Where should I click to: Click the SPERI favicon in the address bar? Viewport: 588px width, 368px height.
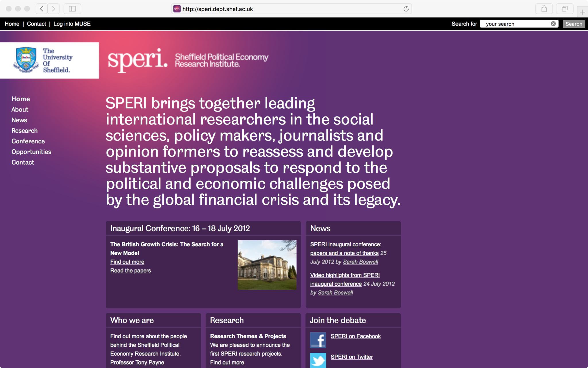click(177, 9)
